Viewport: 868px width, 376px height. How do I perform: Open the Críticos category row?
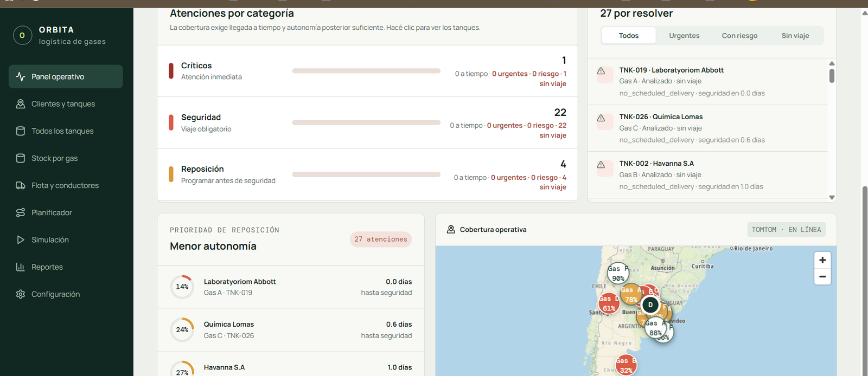pyautogui.click(x=367, y=71)
